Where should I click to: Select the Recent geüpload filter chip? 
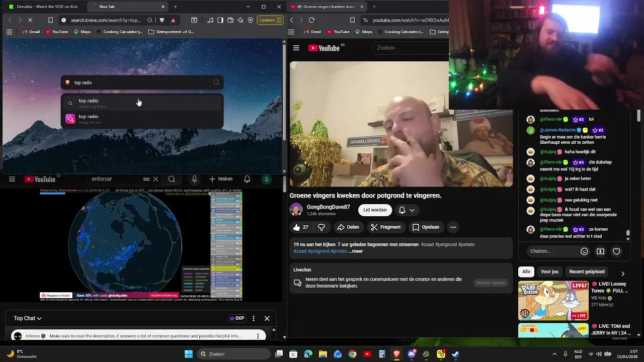[587, 271]
